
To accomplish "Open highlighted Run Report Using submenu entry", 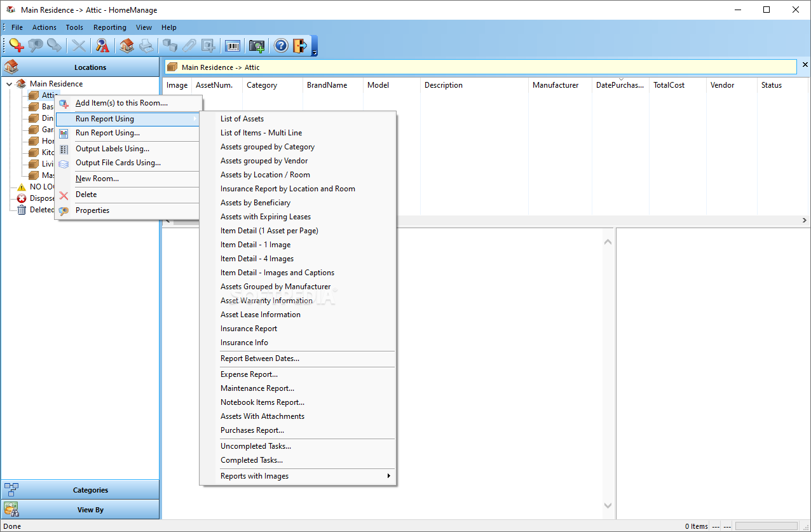I will [128, 119].
